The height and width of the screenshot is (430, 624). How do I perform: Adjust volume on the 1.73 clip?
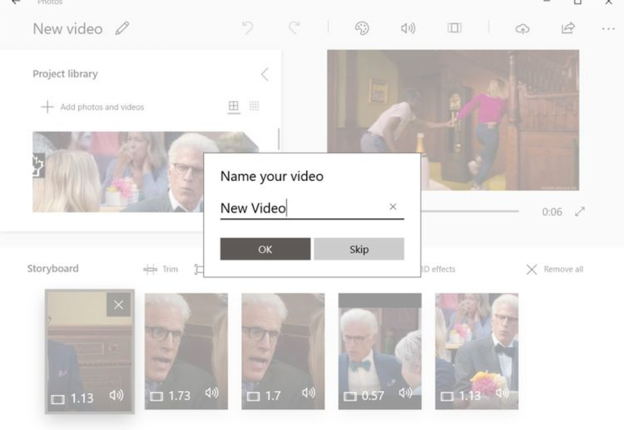[212, 393]
